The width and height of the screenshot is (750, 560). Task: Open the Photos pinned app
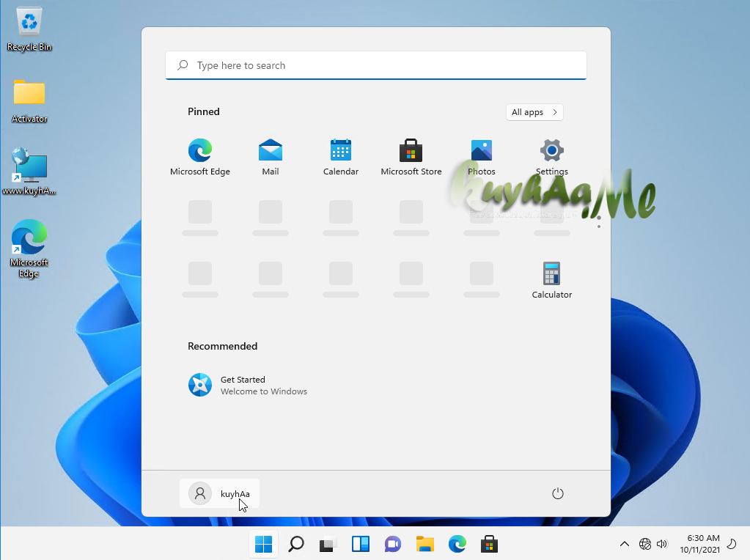coord(481,158)
